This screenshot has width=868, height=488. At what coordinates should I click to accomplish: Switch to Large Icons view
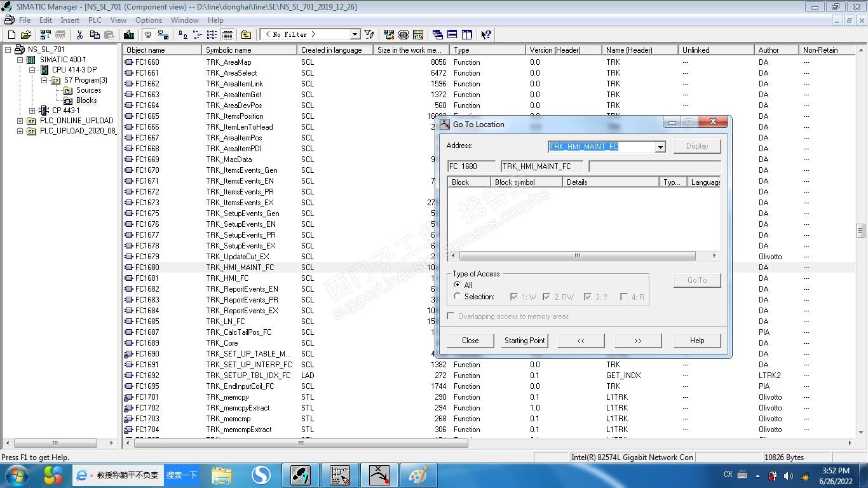(x=182, y=35)
